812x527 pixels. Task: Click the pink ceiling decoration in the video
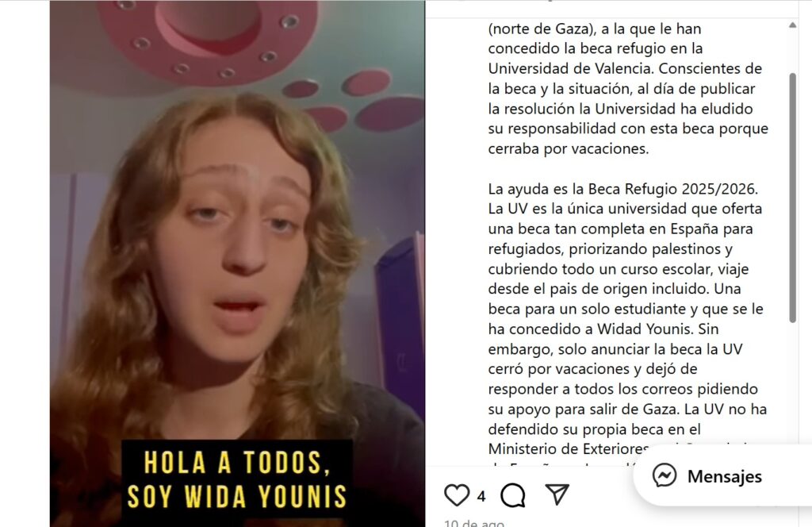(x=207, y=37)
